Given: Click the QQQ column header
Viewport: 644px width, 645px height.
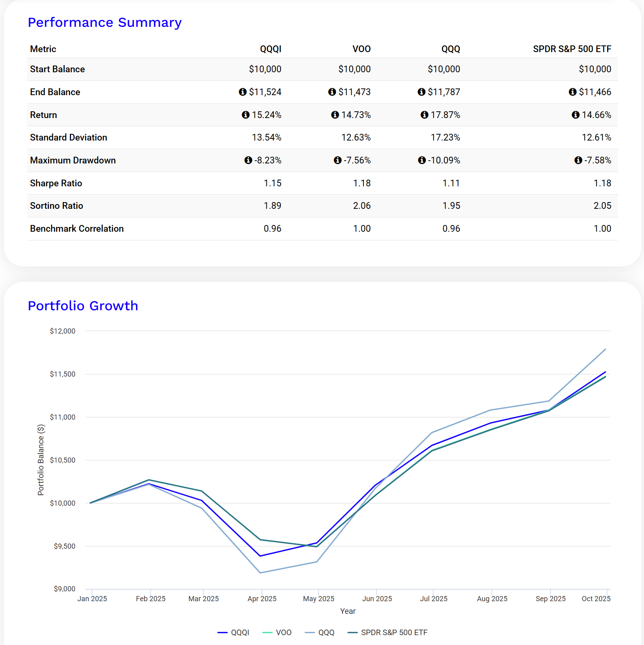Looking at the screenshot, I should [x=451, y=49].
